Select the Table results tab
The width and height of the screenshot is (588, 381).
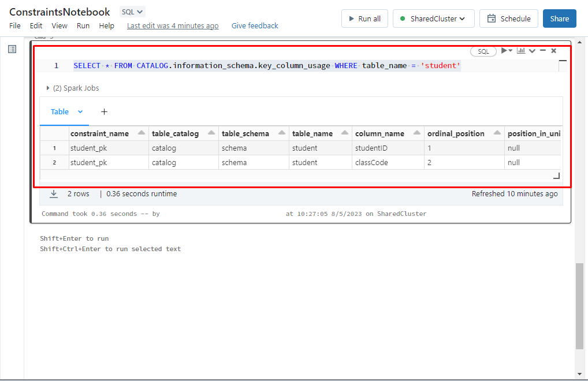tap(59, 112)
